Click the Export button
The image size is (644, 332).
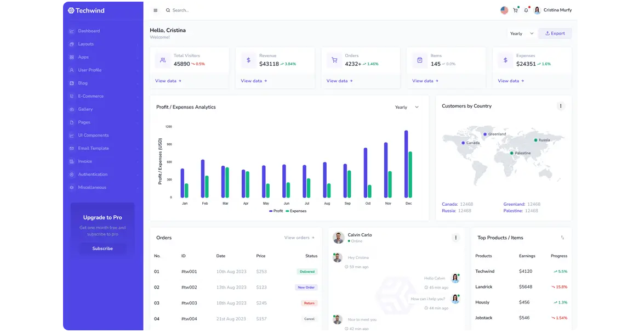pyautogui.click(x=555, y=33)
